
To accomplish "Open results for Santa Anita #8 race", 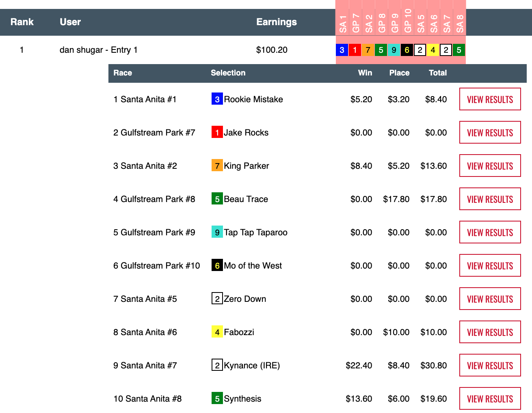I will 490,399.
